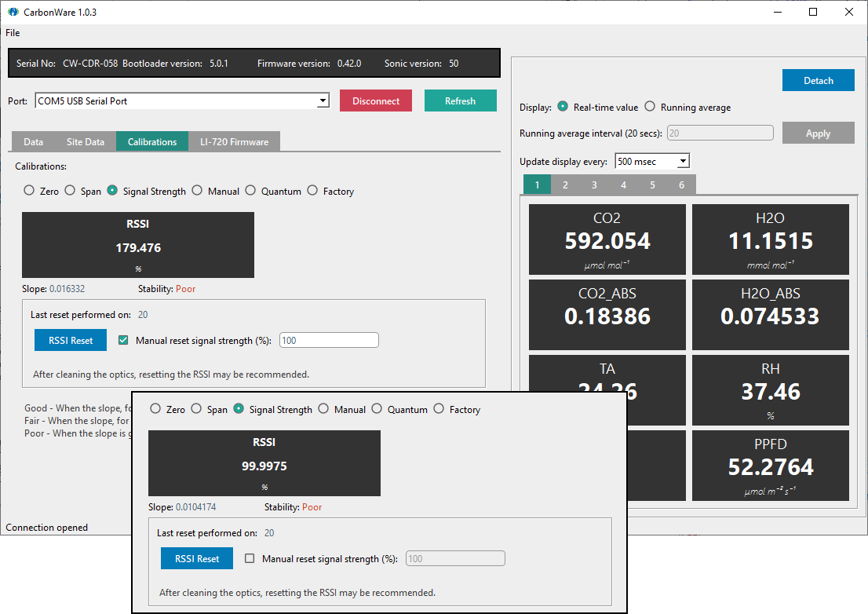Switch to the Data tab

[x=33, y=142]
